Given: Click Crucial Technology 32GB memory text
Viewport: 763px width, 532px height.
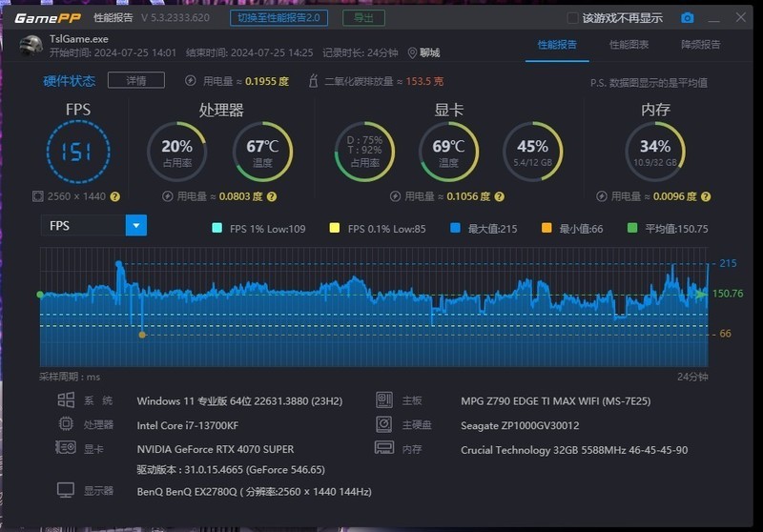Looking at the screenshot, I should click(574, 450).
